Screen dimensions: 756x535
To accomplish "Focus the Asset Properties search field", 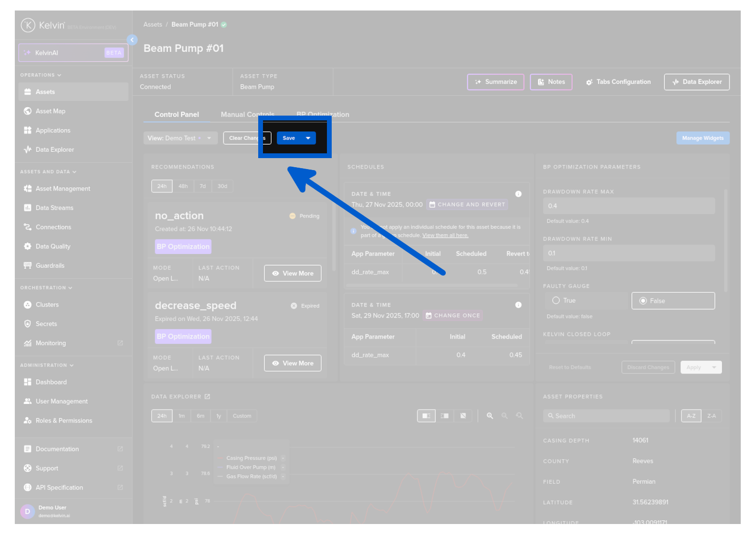I will 606,416.
